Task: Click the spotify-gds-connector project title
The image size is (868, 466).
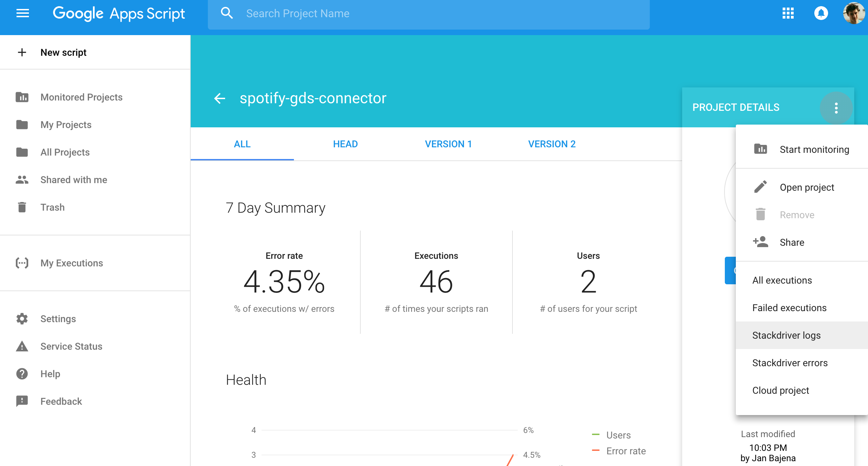Action: click(x=313, y=98)
